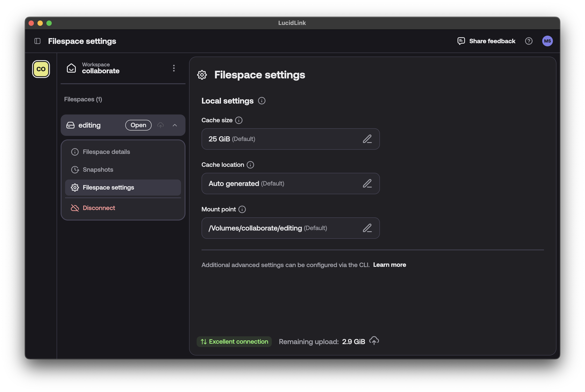
Task: Click the Auto generated cache location field
Action: click(x=290, y=184)
